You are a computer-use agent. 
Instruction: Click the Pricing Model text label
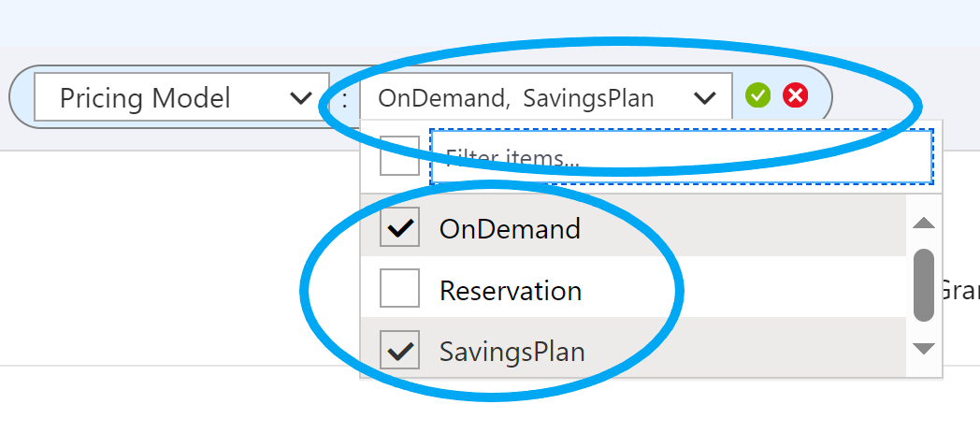146,99
